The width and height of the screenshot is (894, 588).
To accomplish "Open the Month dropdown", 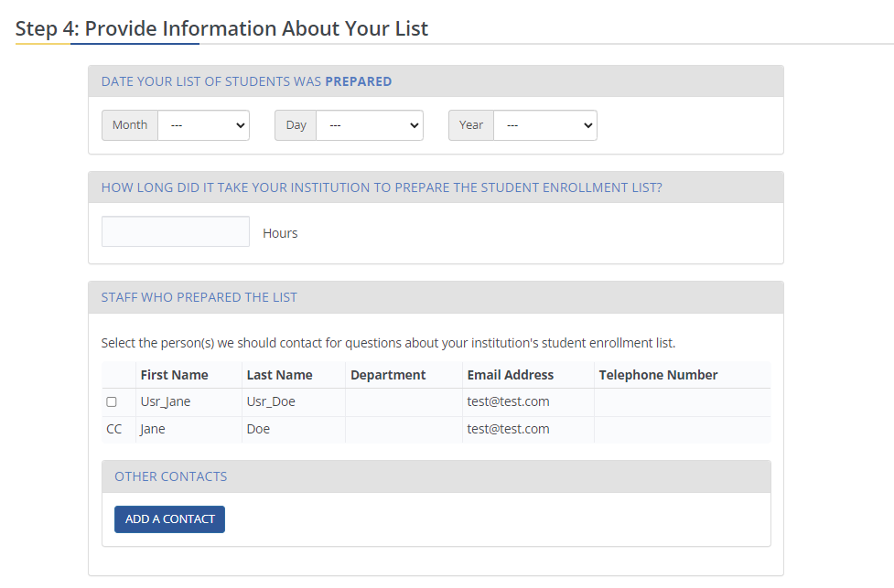I will click(x=203, y=125).
